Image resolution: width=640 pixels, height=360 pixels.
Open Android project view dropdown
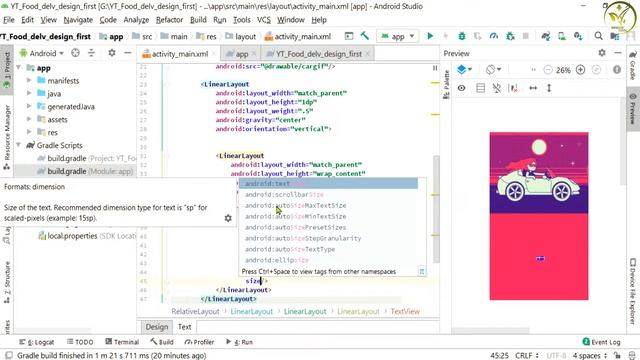pos(42,53)
